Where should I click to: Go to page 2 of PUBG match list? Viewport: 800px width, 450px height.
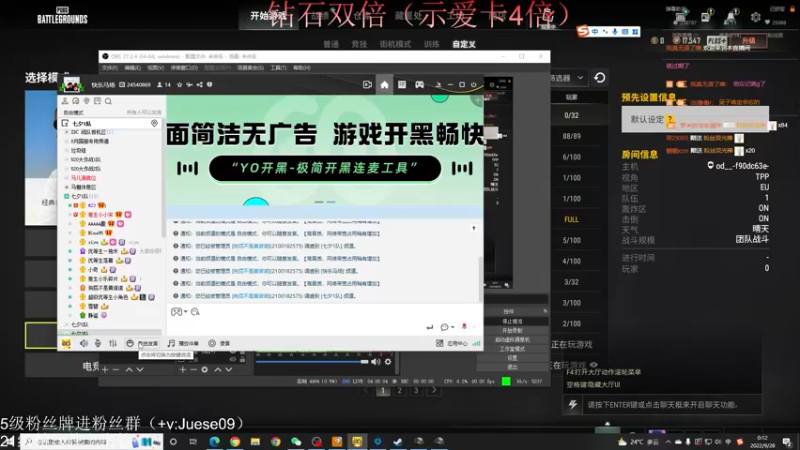tap(399, 390)
